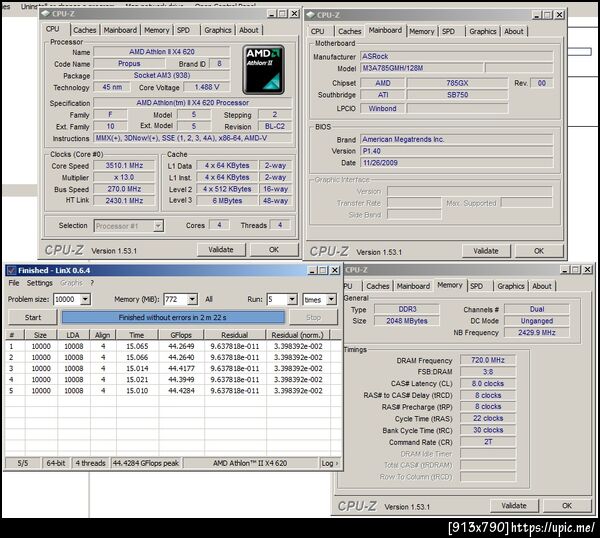The height and width of the screenshot is (538, 600).
Task: Select LinX result row 3 GFlops 44.4177
Action: (181, 368)
